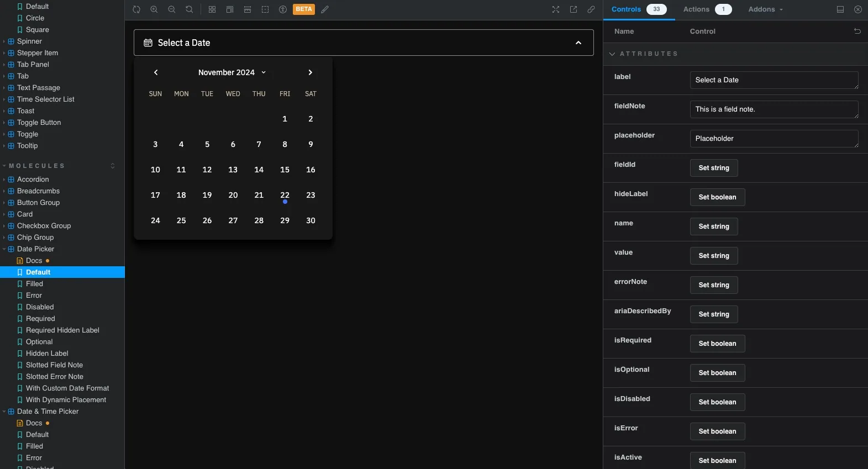The width and height of the screenshot is (868, 469).
Task: Collapse the MOLECULES section header
Action: tap(36, 166)
